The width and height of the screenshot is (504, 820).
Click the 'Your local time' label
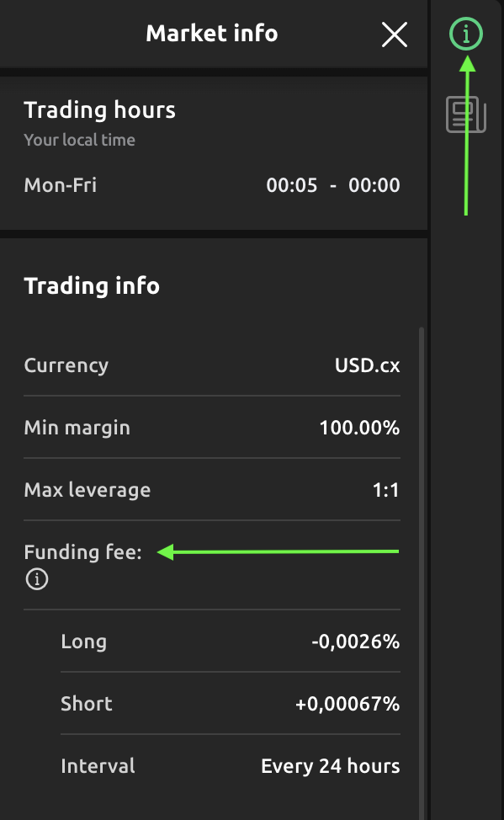(79, 140)
